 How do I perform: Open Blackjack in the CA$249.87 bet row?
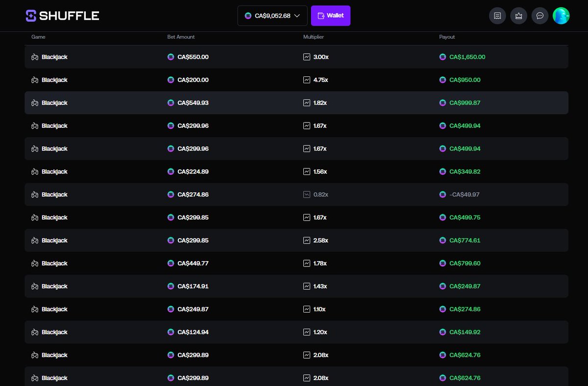click(x=54, y=309)
